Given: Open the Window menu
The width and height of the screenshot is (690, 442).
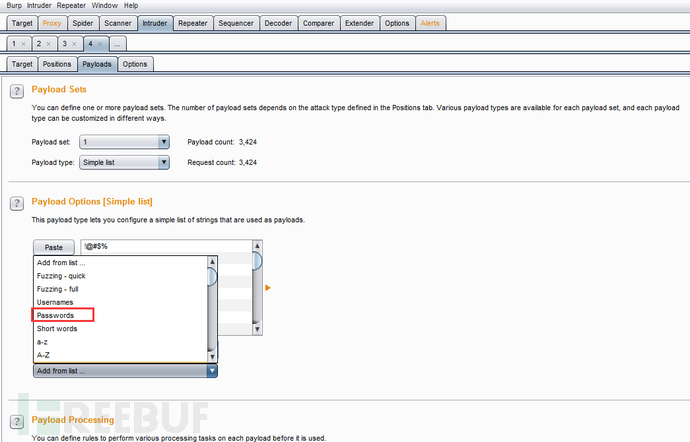Looking at the screenshot, I should [x=104, y=5].
